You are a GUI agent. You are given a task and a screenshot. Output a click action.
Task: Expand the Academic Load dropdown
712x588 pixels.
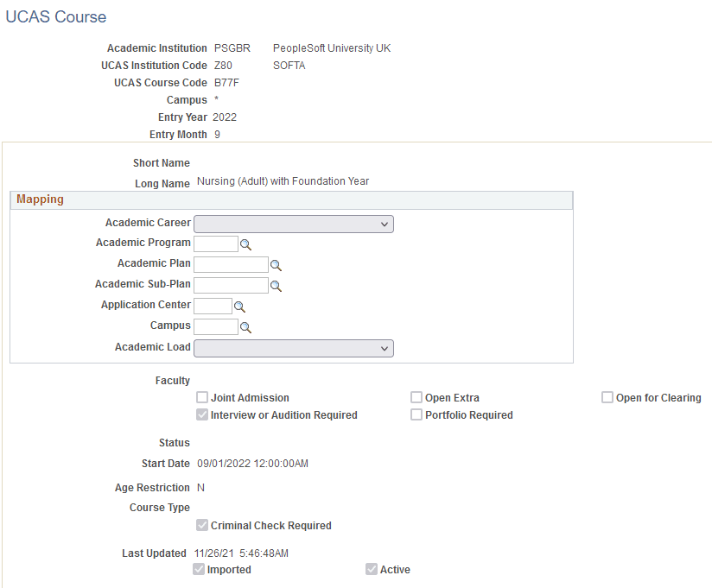pos(294,349)
